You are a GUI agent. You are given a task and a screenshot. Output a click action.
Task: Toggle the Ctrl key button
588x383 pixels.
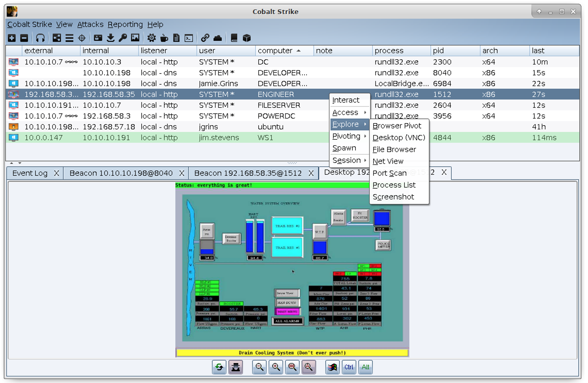(x=349, y=367)
